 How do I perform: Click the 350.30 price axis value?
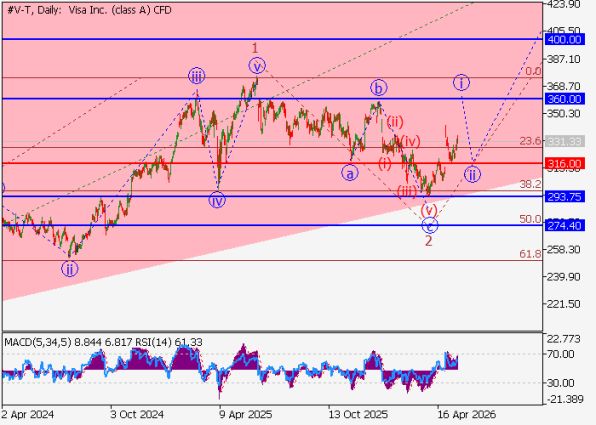(x=564, y=113)
